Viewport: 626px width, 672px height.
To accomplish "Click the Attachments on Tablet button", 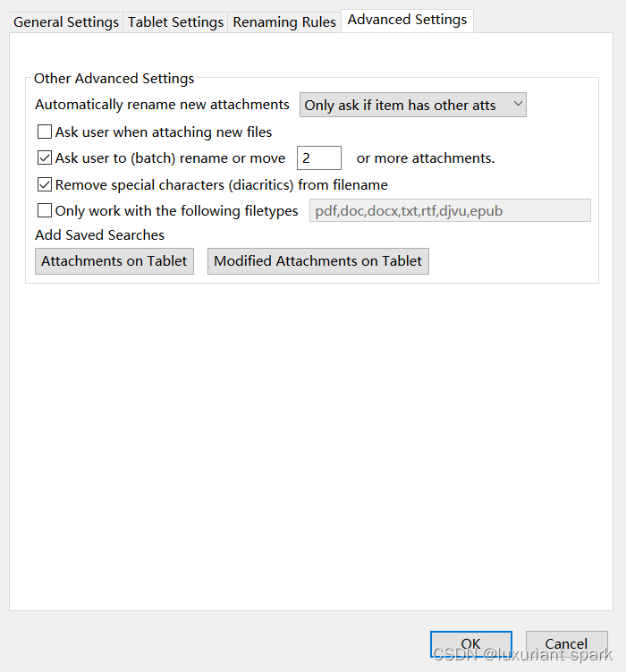I will (x=114, y=261).
